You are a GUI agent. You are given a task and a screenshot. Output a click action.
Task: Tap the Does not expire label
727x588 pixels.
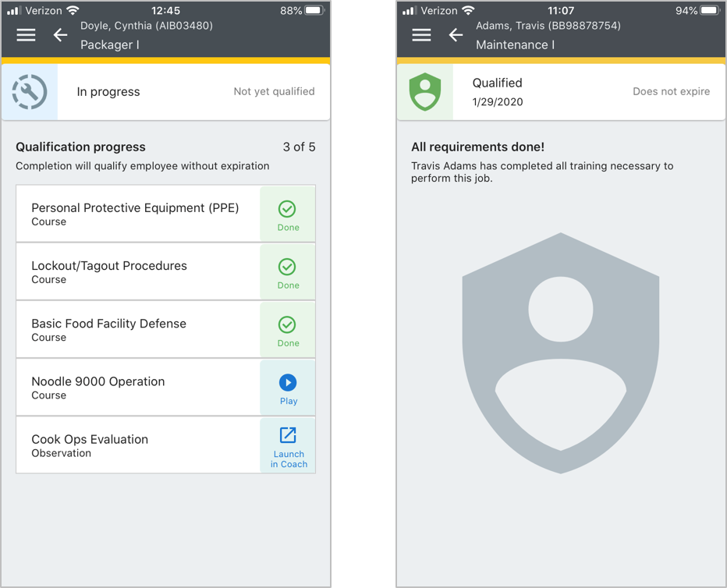671,91
